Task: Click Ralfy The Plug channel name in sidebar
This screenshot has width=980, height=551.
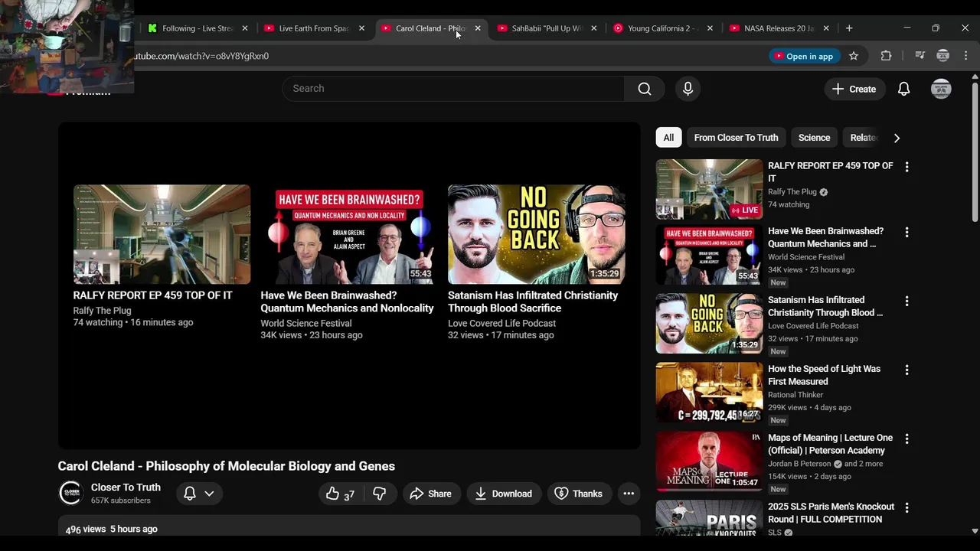Action: click(792, 192)
